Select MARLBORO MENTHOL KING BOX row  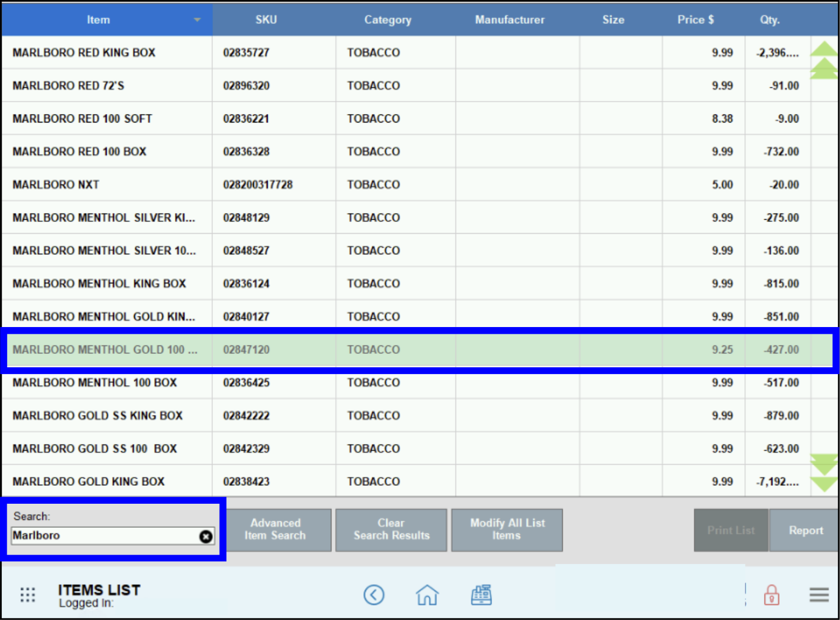coord(406,283)
